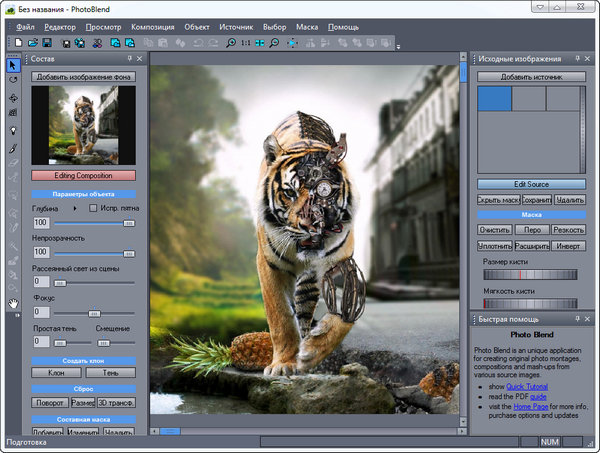This screenshot has height=453, width=600.
Task: Select the rotate tool in left toolbar
Action: [x=13, y=78]
